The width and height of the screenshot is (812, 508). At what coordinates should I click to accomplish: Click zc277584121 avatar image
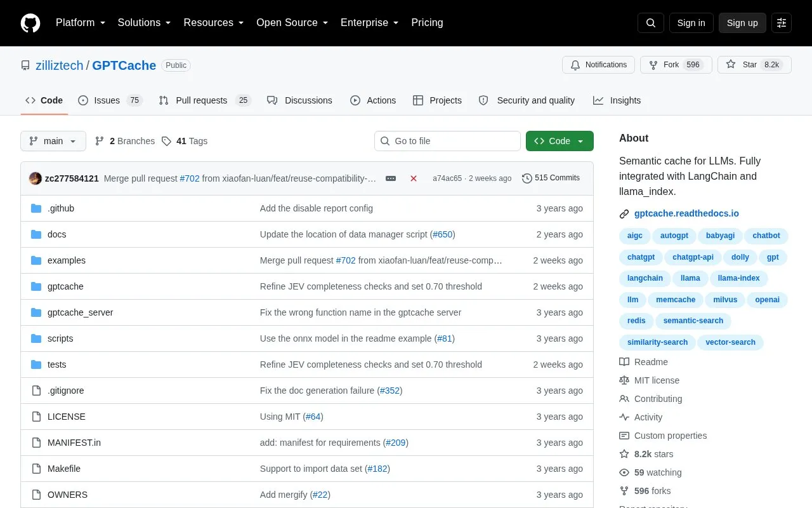tap(36, 178)
